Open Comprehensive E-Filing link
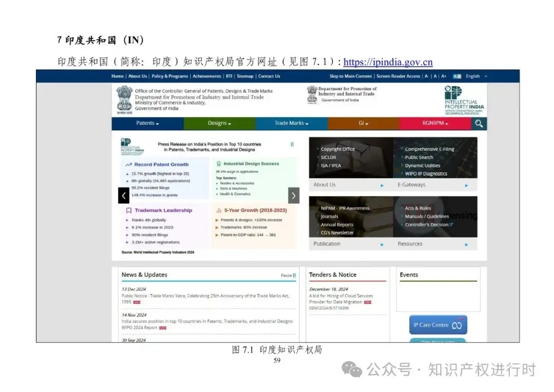This screenshot has width=554, height=392. [x=429, y=149]
